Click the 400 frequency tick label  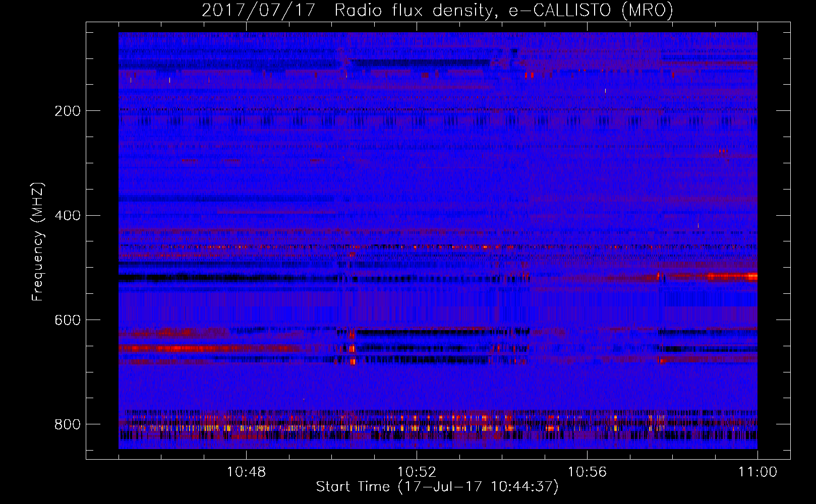point(68,216)
